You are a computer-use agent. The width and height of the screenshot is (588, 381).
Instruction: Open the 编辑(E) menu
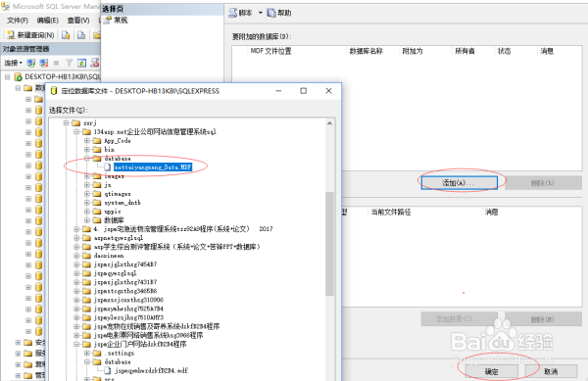click(48, 21)
